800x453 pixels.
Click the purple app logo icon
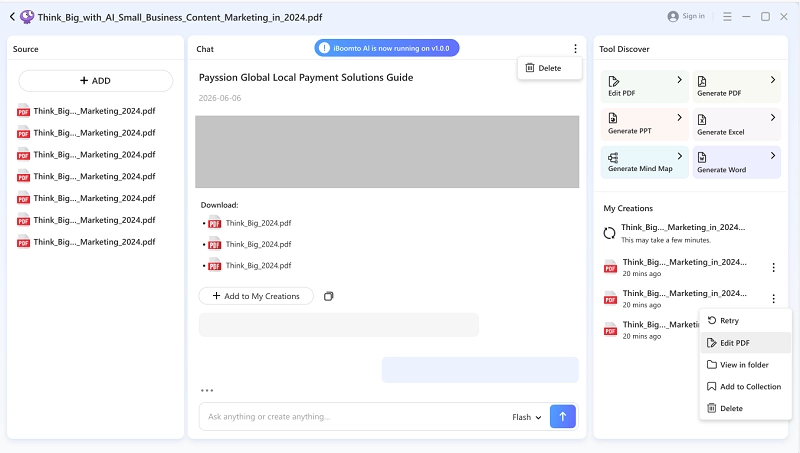coord(27,17)
